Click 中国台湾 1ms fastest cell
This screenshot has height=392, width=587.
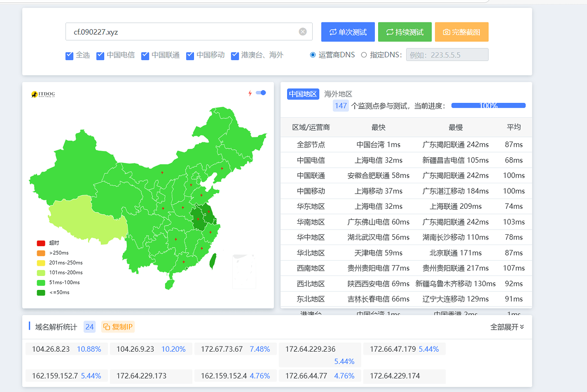(x=379, y=145)
